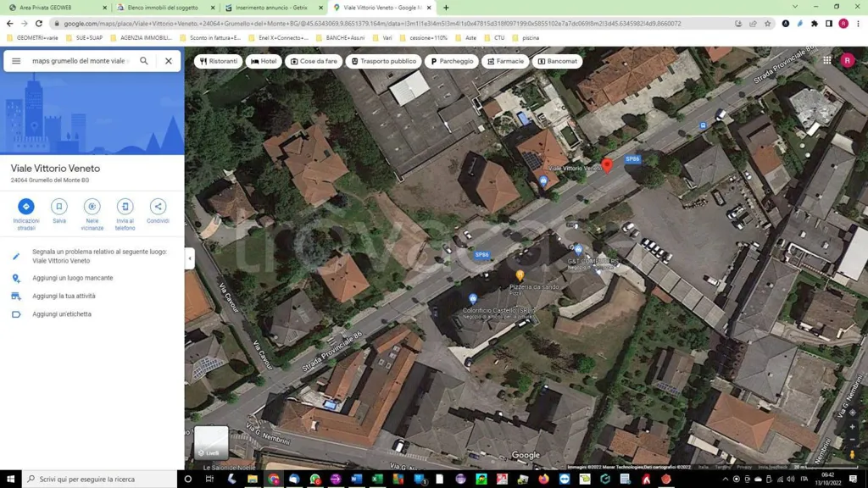This screenshot has width=868, height=488.
Task: Open the Chrome tab search chevron
Action: click(795, 7)
